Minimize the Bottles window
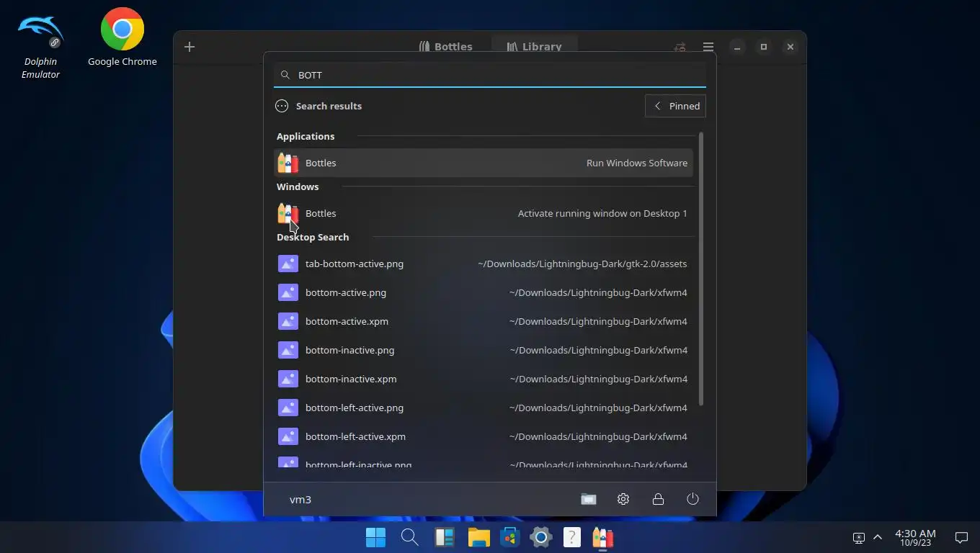The height and width of the screenshot is (553, 980). tap(736, 47)
